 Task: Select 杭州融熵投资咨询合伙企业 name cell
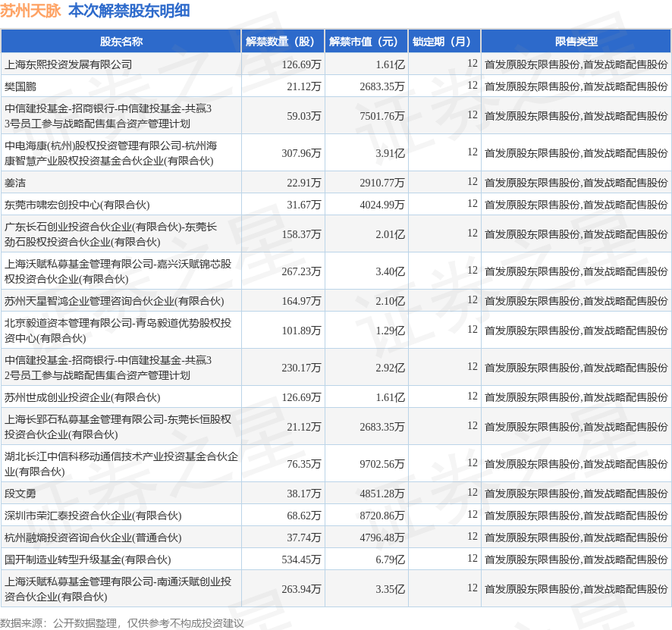pyautogui.click(x=93, y=538)
